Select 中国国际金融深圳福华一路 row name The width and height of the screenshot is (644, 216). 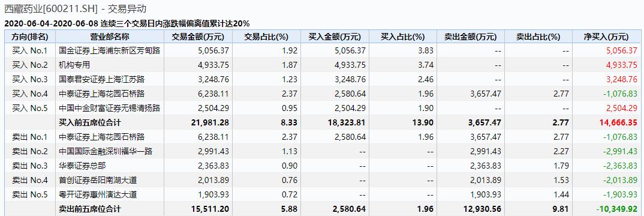(x=106, y=152)
